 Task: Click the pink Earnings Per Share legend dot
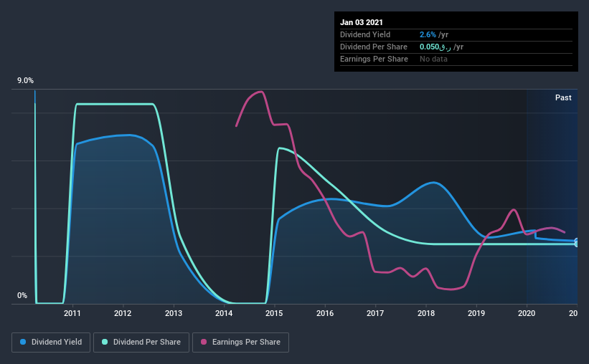[x=204, y=342]
